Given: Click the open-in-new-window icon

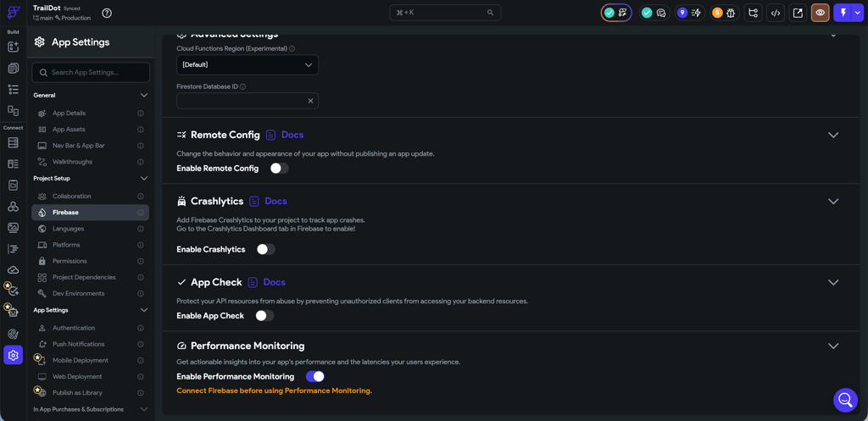Looking at the screenshot, I should 798,13.
